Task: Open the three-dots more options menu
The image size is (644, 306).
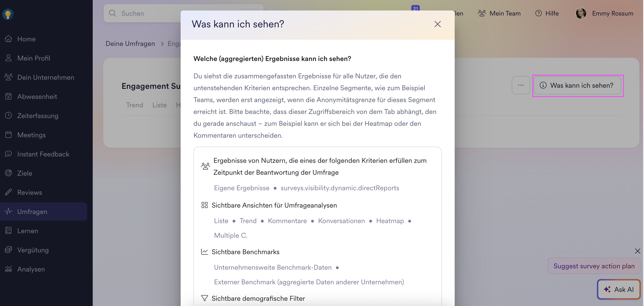Action: (521, 85)
